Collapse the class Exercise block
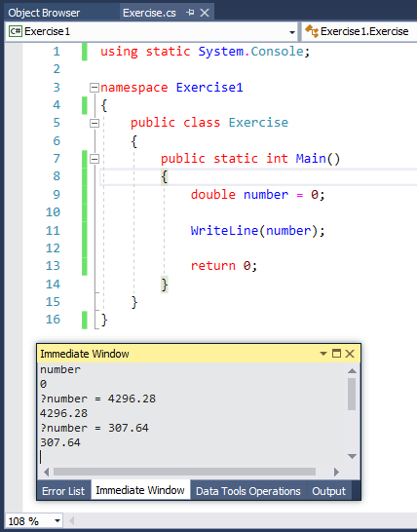The image size is (417, 532). pos(94,123)
